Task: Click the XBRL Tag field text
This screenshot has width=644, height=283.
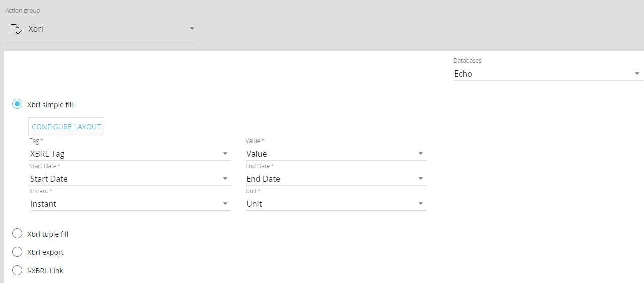Action: point(47,154)
